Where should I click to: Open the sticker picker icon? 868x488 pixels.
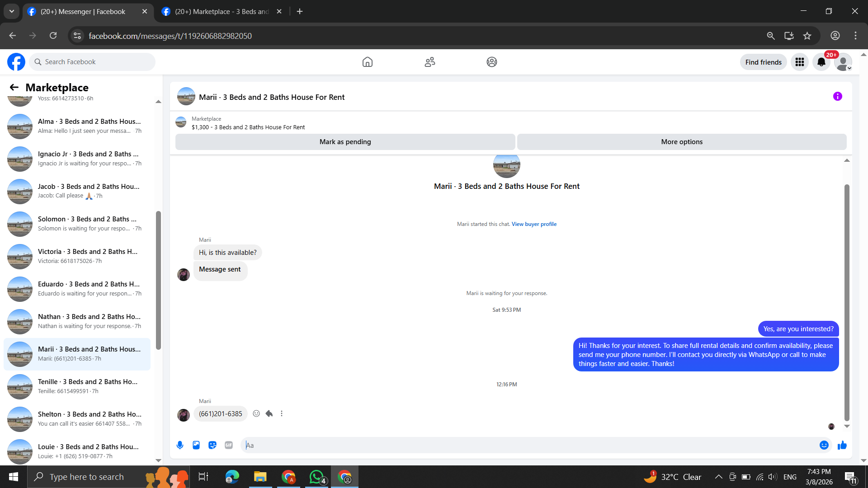tap(212, 445)
